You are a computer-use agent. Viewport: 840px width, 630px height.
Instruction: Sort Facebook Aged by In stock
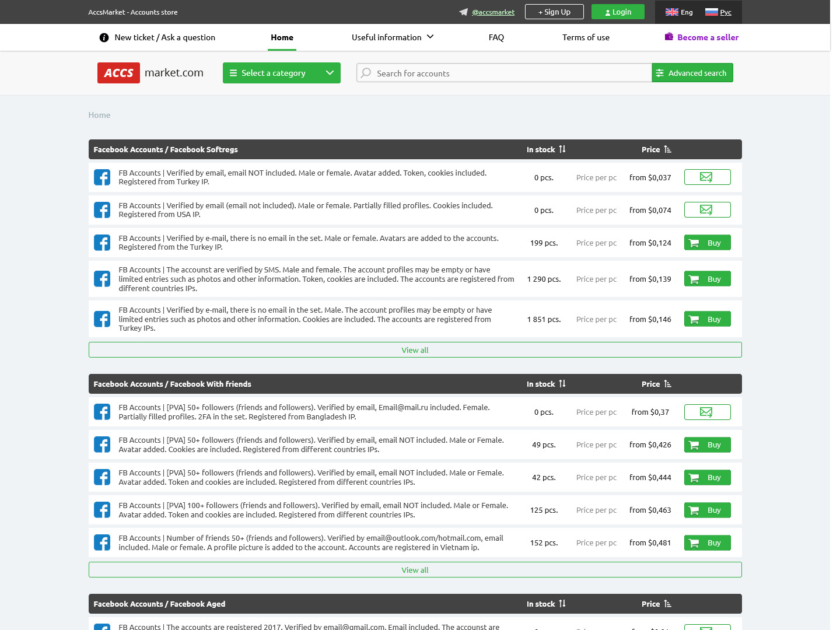(546, 604)
